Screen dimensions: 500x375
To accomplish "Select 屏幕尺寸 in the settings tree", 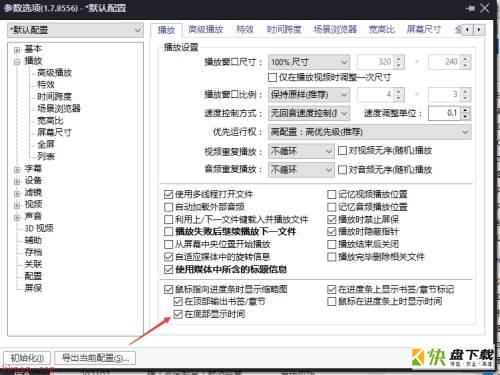I will [54, 132].
